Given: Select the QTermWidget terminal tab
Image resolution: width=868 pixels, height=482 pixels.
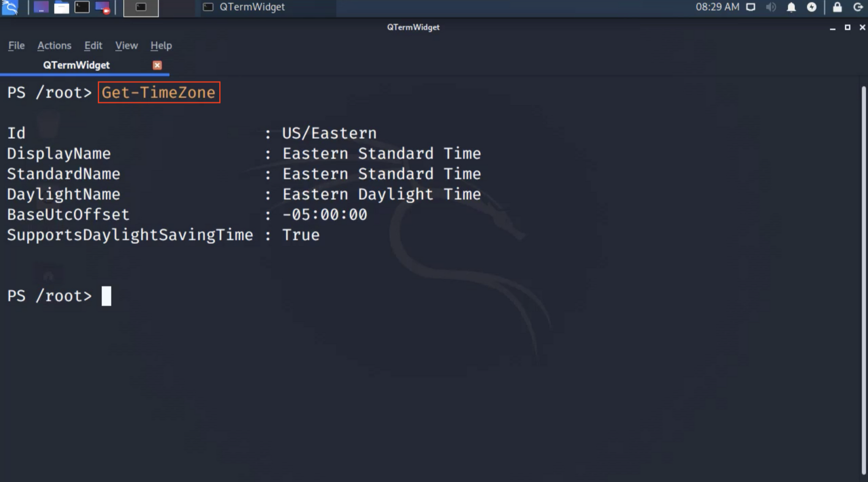Looking at the screenshot, I should pyautogui.click(x=76, y=65).
